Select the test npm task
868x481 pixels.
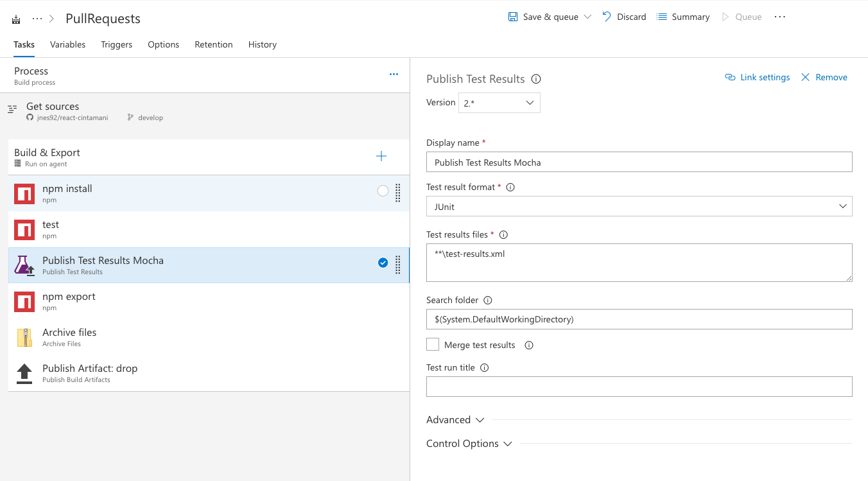click(x=209, y=229)
